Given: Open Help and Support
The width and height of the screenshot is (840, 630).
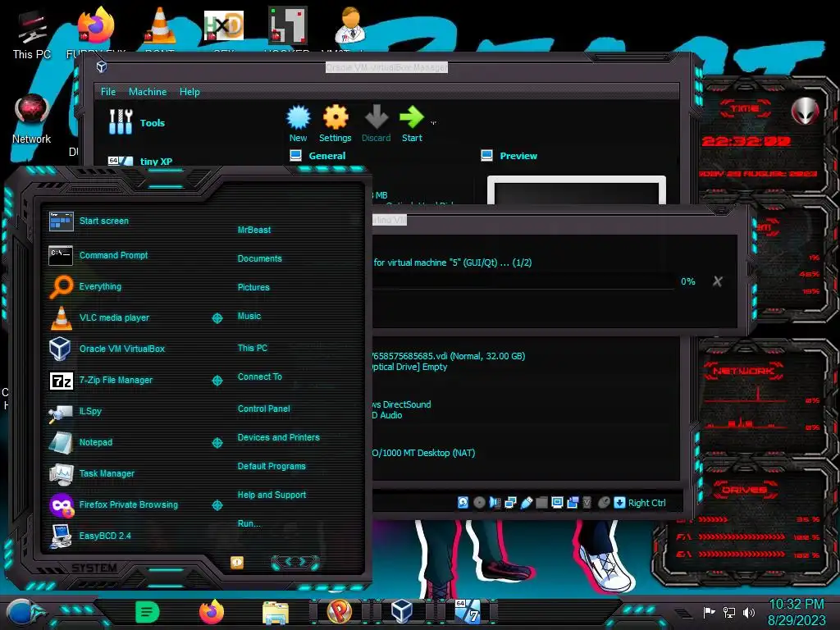Looking at the screenshot, I should [272, 495].
